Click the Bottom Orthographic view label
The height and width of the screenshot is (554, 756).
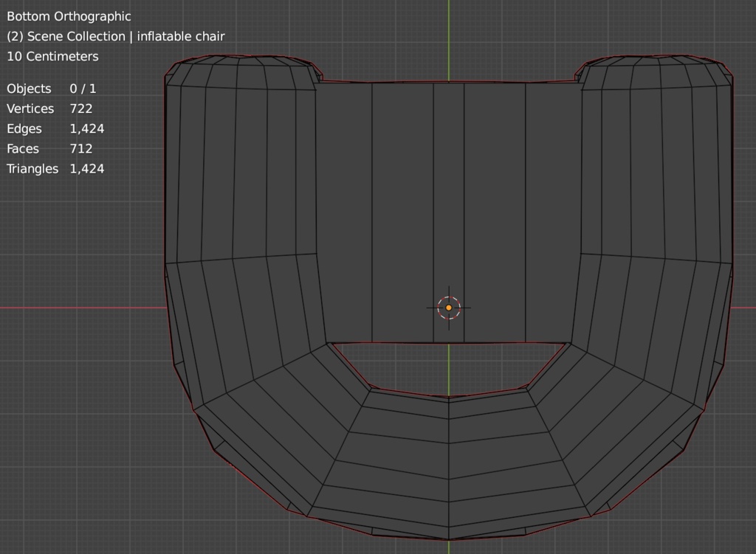tap(69, 16)
